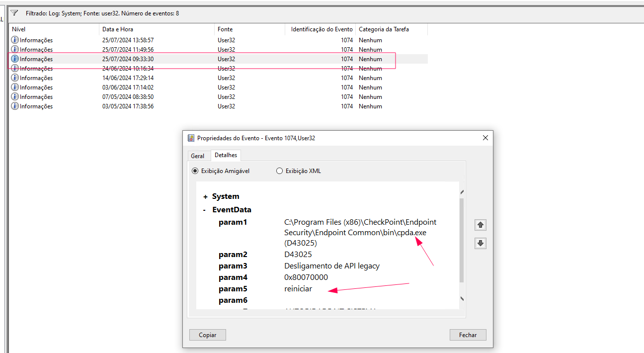Screen dimensions: 644x353
Task: Click the up arrow to view previous event
Action: click(x=480, y=225)
